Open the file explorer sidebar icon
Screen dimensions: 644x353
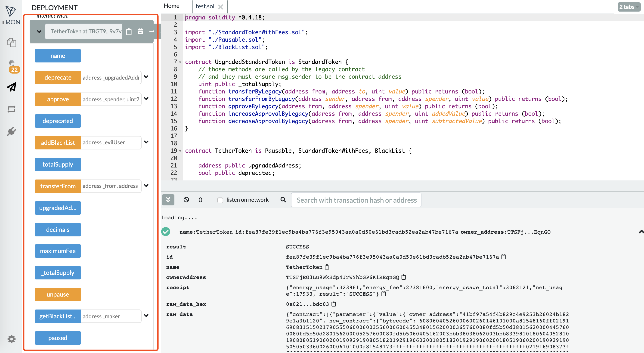click(x=11, y=43)
